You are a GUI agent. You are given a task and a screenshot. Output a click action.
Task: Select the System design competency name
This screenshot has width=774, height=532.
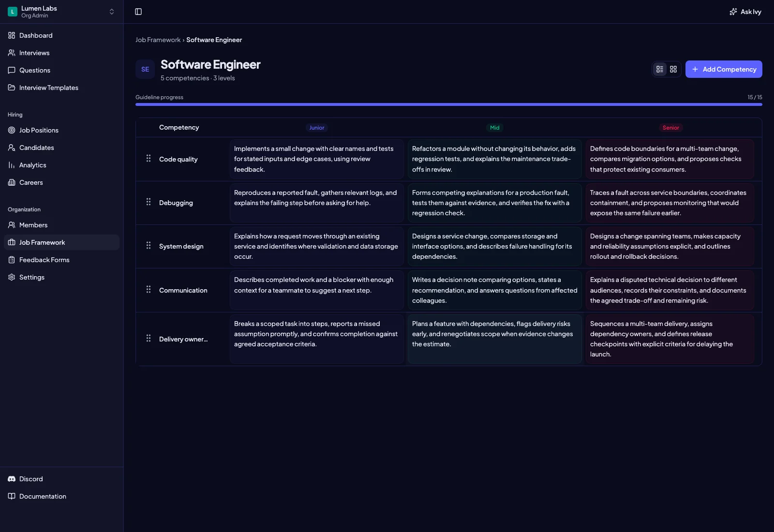pos(181,246)
